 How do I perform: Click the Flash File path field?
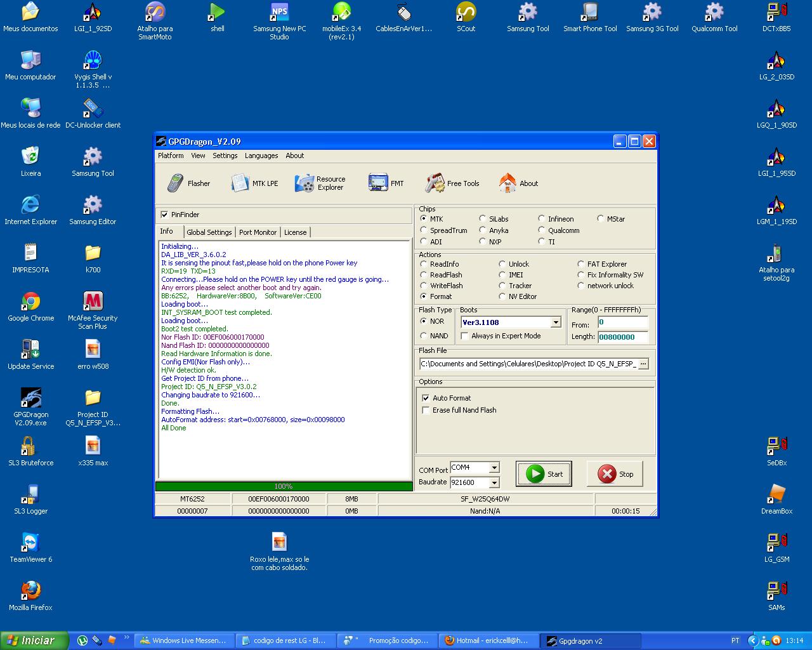(528, 364)
